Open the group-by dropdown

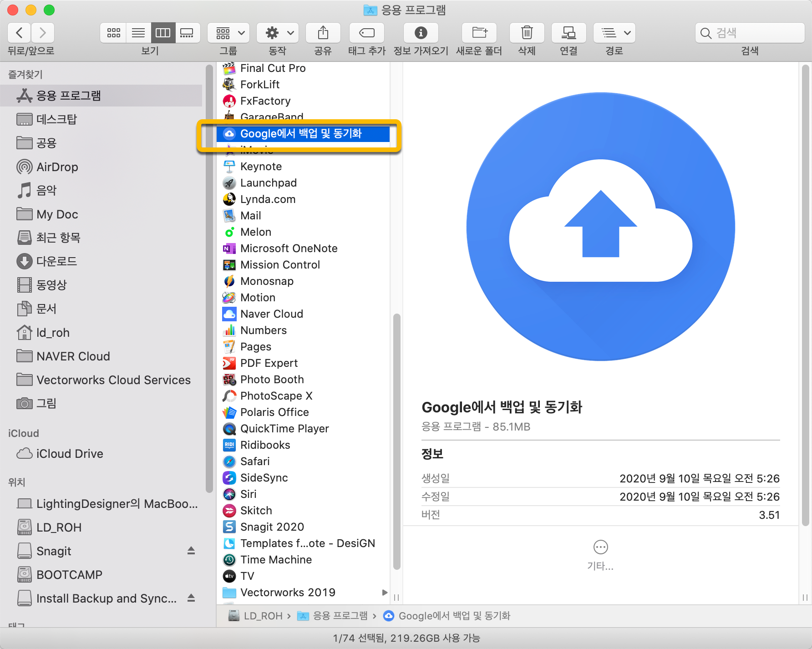tap(228, 33)
